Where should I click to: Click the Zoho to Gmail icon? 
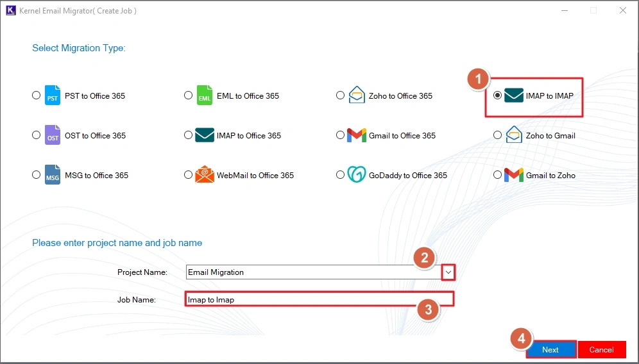514,135
